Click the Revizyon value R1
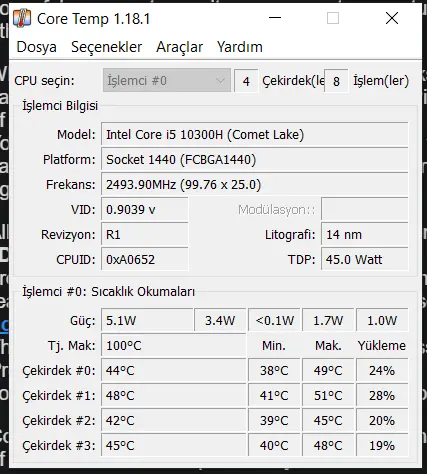Screen dimensions: 427x474 [145, 235]
